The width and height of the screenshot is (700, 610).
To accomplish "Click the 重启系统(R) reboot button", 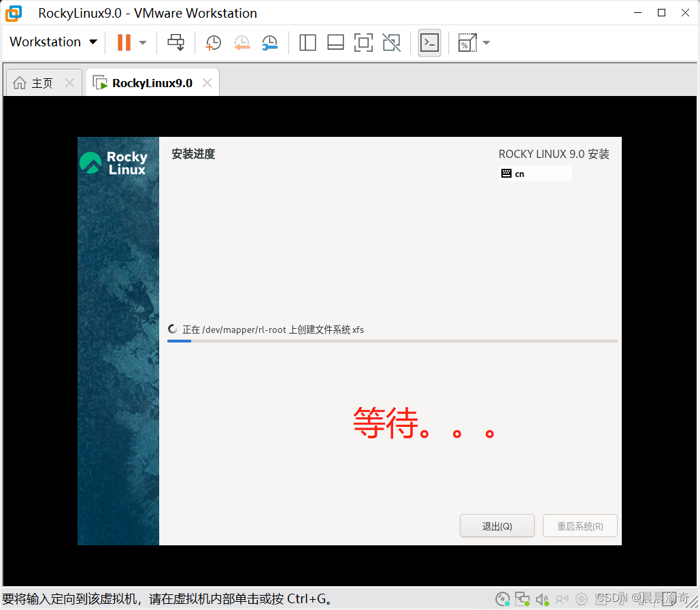I will [x=580, y=526].
